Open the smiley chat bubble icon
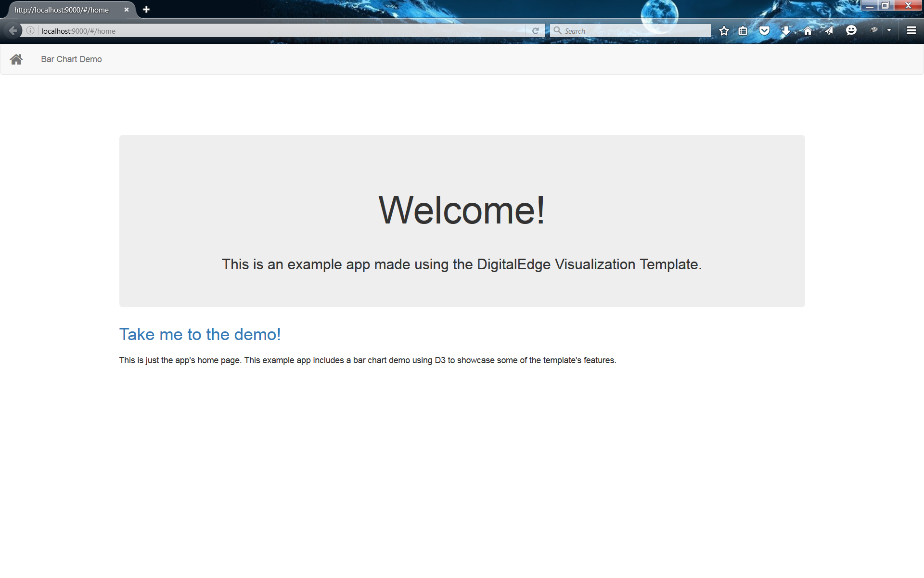The height and width of the screenshot is (578, 924). (x=851, y=30)
